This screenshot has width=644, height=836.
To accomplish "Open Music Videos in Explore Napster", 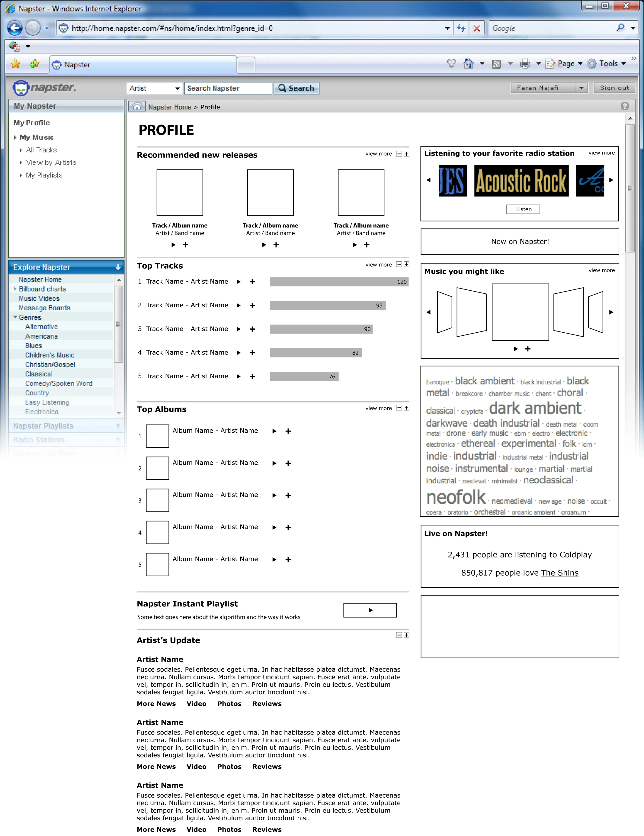I will 39,298.
